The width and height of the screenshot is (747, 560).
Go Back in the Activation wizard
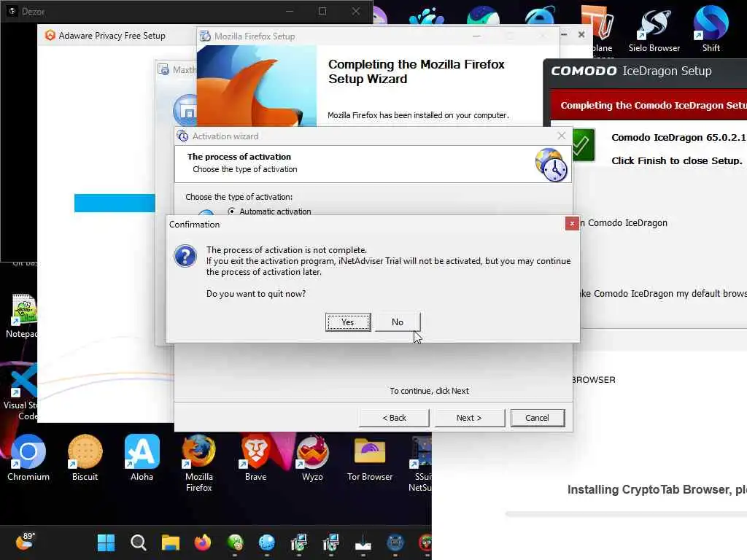point(394,418)
